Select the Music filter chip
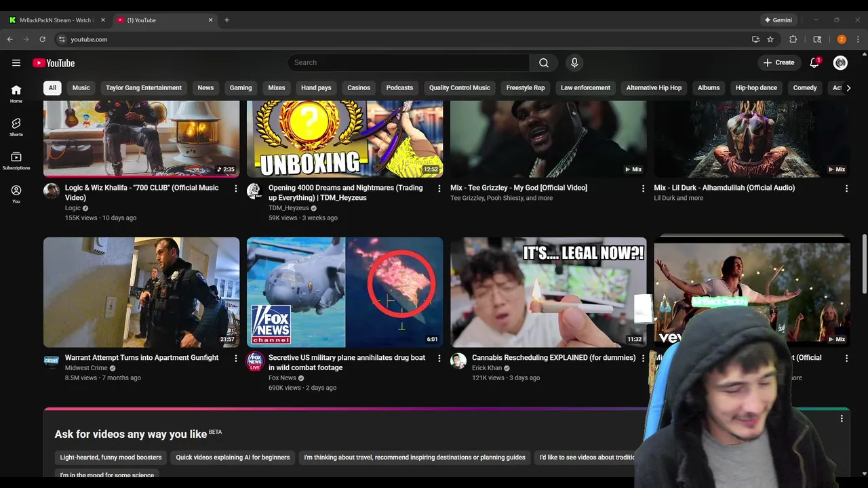Image resolution: width=868 pixels, height=488 pixels. (81, 87)
